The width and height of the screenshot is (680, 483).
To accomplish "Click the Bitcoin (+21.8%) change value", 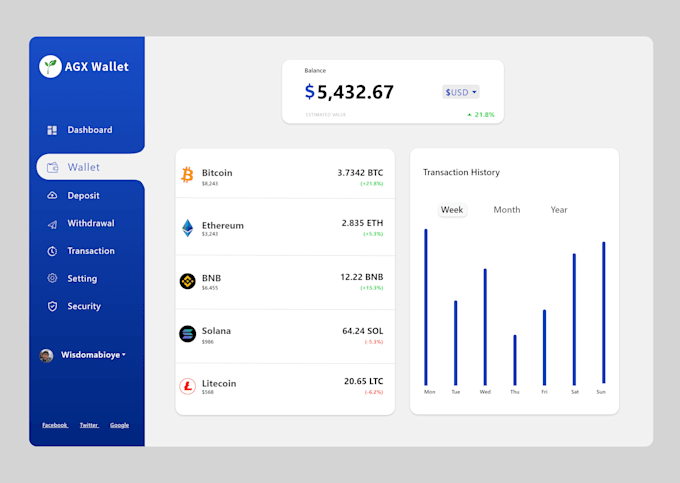I will (372, 183).
